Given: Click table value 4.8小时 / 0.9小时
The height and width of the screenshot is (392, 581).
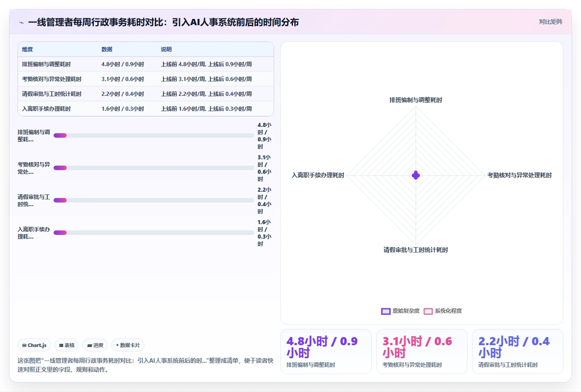Looking at the screenshot, I should [x=122, y=64].
